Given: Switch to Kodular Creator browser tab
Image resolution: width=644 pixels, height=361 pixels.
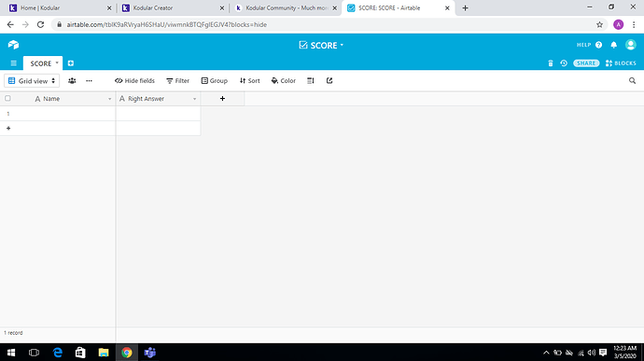Looking at the screenshot, I should [173, 7].
